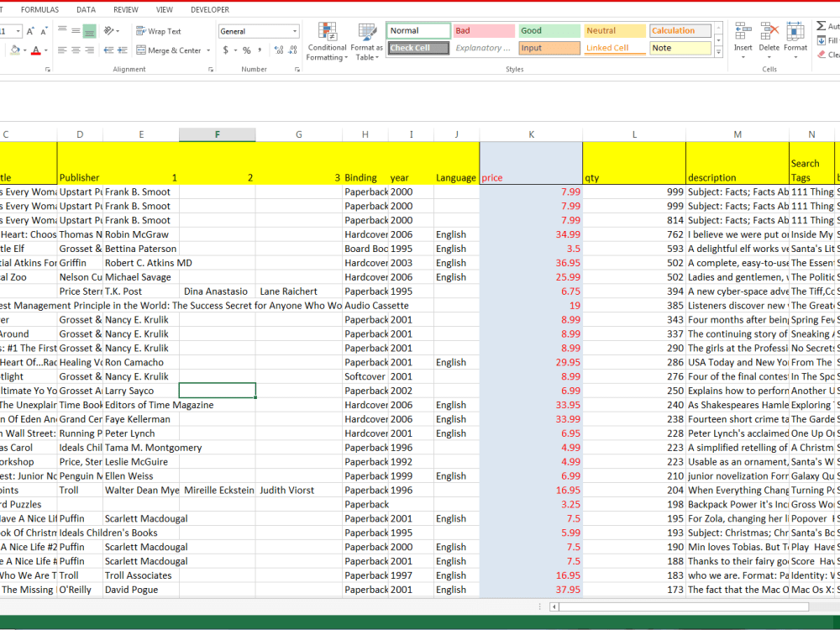Click the qty cell showing 814
This screenshot has height=630, width=840.
tap(633, 220)
